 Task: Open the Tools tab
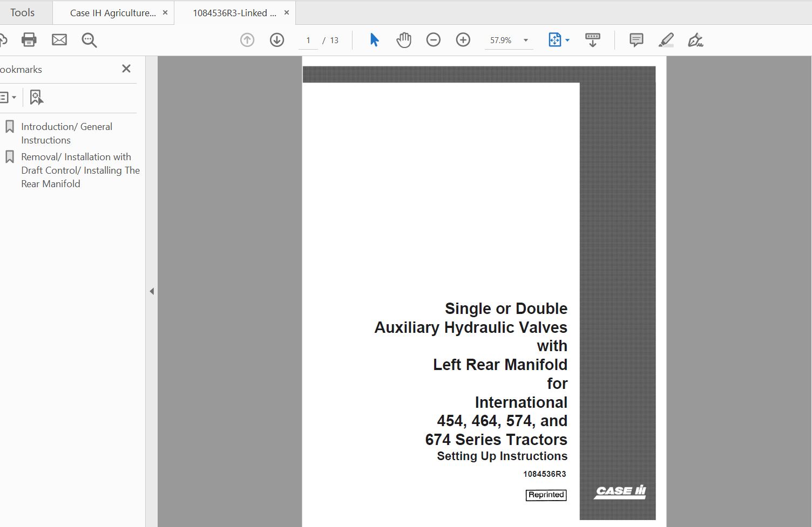tap(22, 12)
